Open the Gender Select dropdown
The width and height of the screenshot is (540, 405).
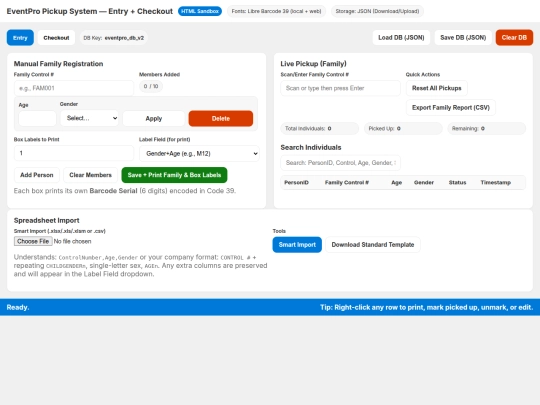tap(90, 118)
